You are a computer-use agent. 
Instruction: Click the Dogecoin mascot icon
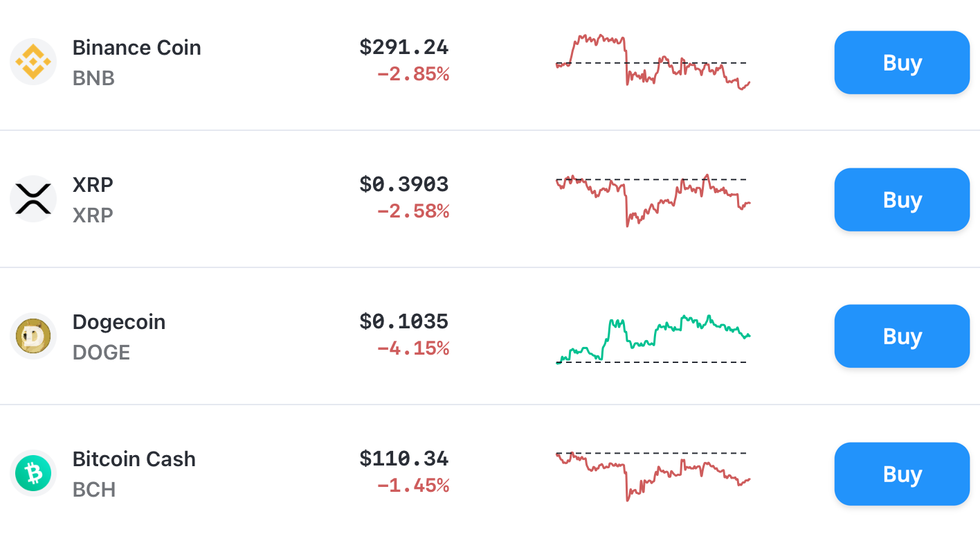pyautogui.click(x=33, y=336)
